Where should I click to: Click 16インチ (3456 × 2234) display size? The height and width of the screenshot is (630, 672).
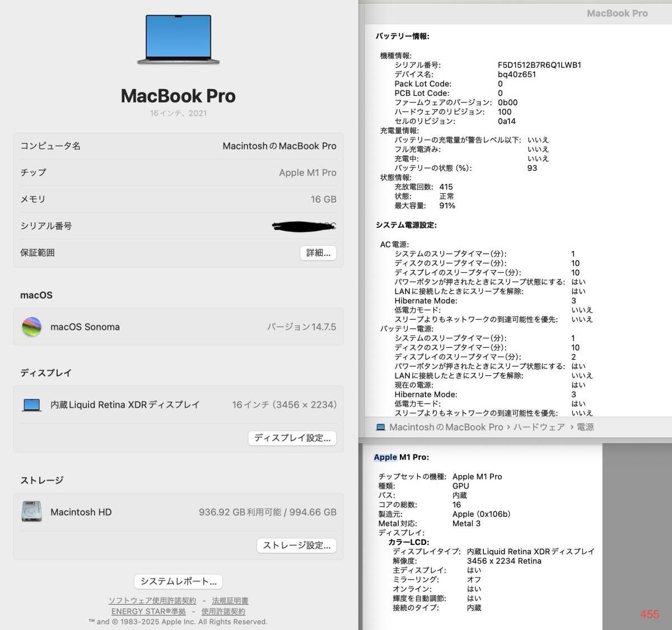[284, 405]
